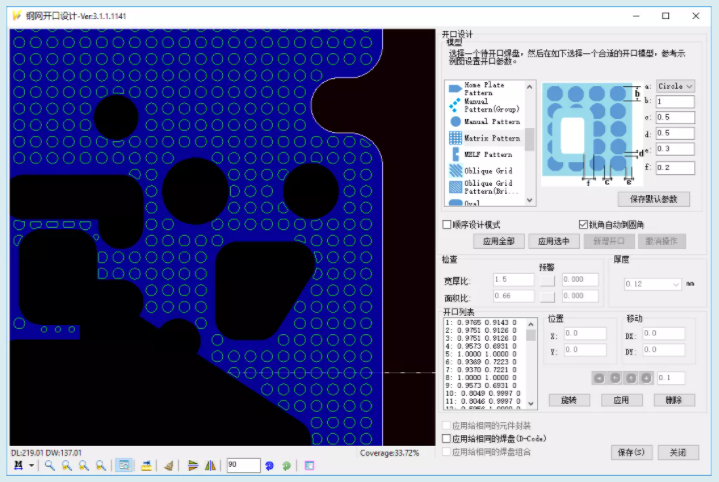The height and width of the screenshot is (482, 719).
Task: Focus parameter c input field
Action: point(675,117)
